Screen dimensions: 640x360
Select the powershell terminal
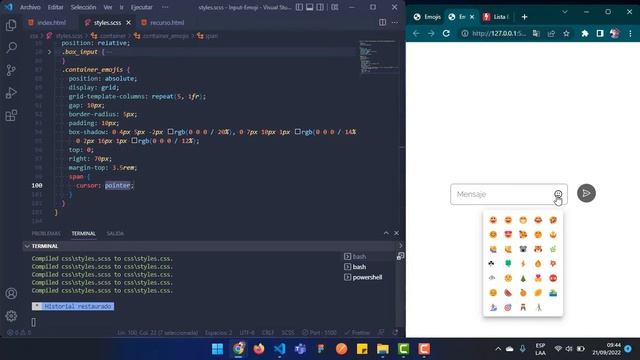(x=363, y=277)
